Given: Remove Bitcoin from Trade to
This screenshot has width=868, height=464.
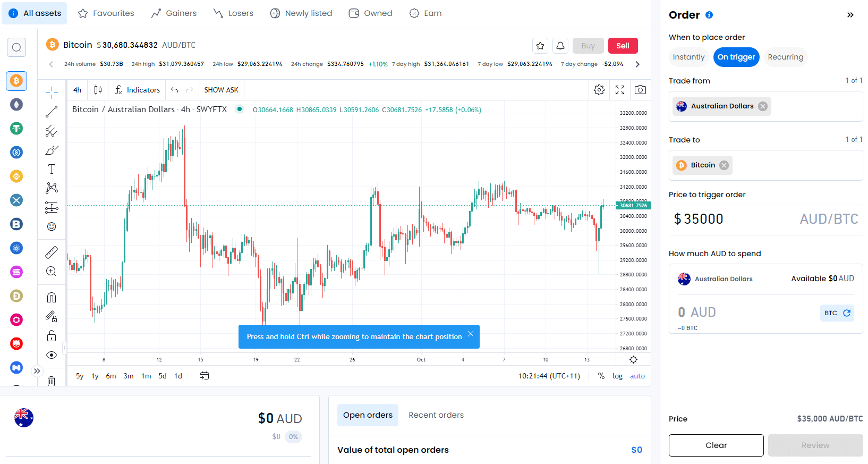Looking at the screenshot, I should [x=724, y=165].
